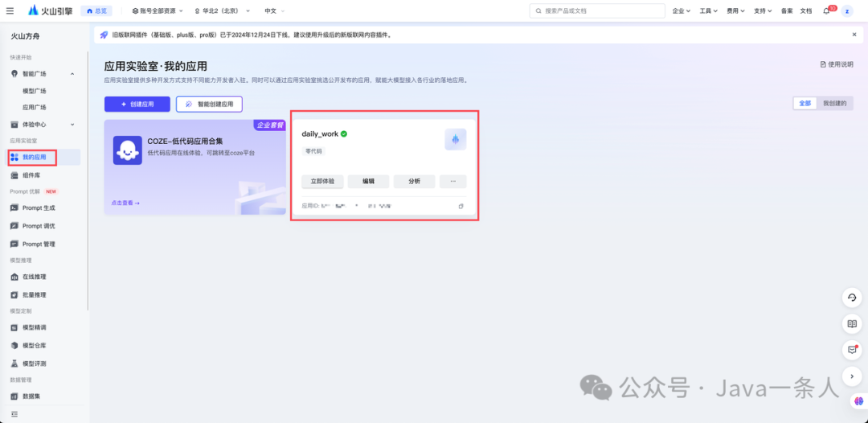Screen dimensions: 868x423
Task: Open 账号全部资源 dropdown
Action: point(158,10)
